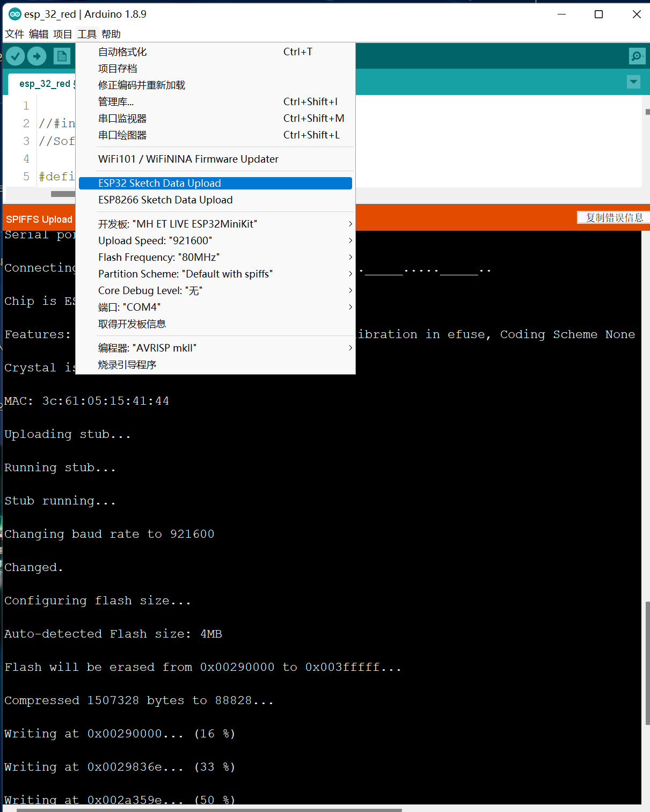The height and width of the screenshot is (812, 650).
Task: Click editor line number 5
Action: 26,177
